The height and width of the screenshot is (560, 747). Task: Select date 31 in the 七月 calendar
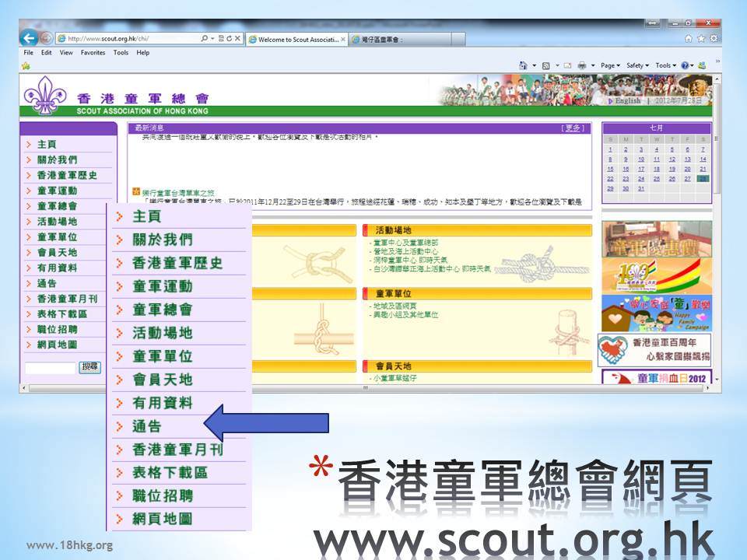tap(641, 188)
